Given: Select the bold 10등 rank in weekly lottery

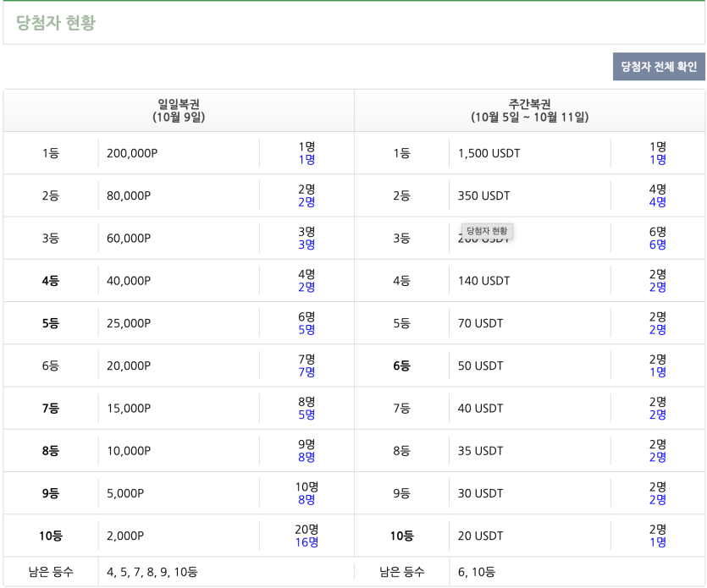Looking at the screenshot, I should [x=401, y=536].
